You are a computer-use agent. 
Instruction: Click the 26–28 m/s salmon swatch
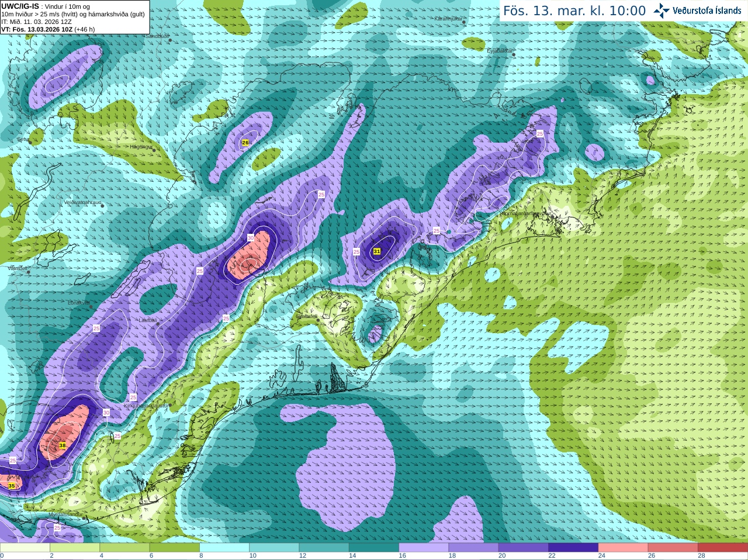[x=673, y=548]
